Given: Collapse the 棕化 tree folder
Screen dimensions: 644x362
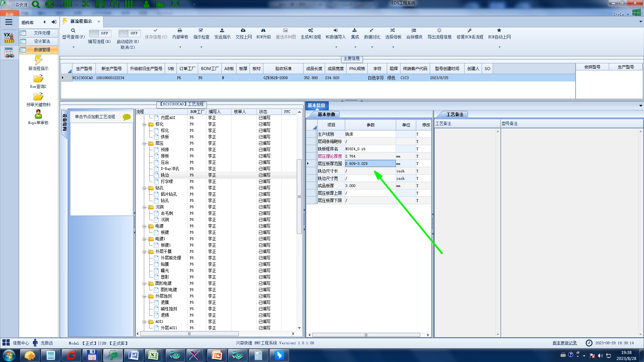Looking at the screenshot, I should point(144,124).
